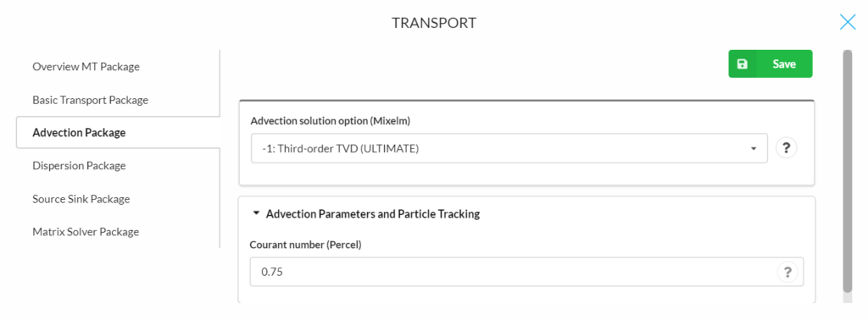Click the Courant number (Percel) label
The image size is (868, 320).
(x=305, y=245)
